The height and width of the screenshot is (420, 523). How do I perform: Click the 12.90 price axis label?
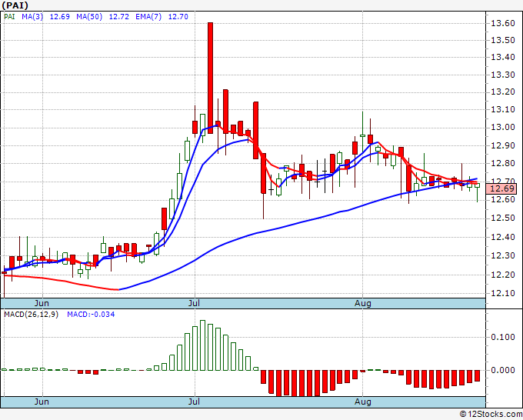point(503,145)
